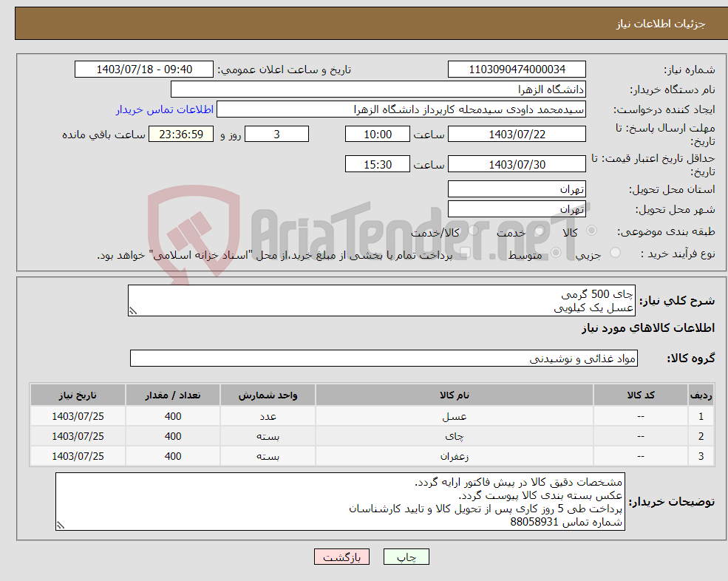Click the response deadline date 1403/07/22
The width and height of the screenshot is (728, 581).
coord(517,135)
